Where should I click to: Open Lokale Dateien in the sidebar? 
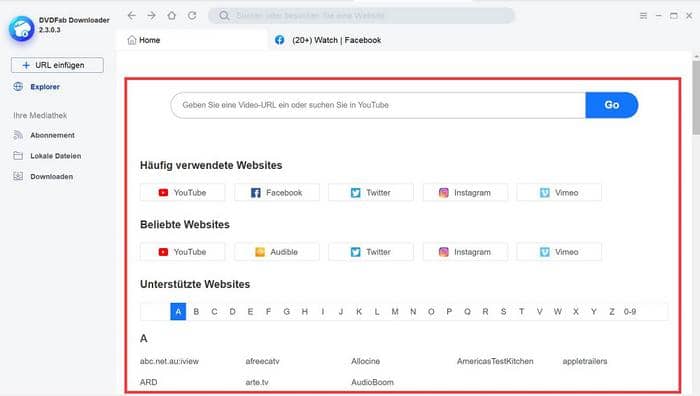[56, 156]
